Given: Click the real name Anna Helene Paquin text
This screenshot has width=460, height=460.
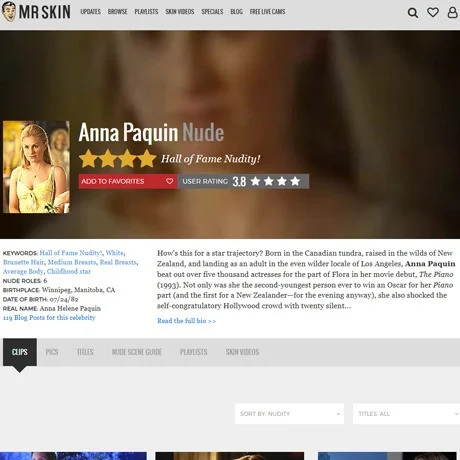Looking at the screenshot, I should [x=70, y=308].
